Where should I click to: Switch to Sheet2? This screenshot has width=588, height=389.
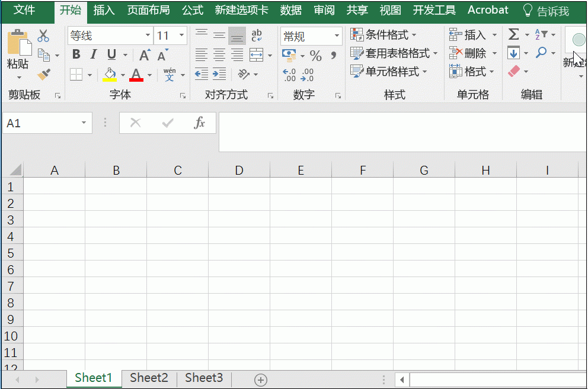click(x=148, y=378)
